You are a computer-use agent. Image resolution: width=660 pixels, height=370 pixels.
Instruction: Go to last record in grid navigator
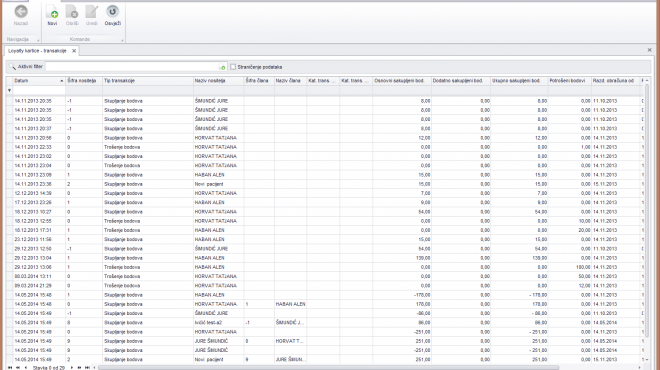tap(87, 367)
